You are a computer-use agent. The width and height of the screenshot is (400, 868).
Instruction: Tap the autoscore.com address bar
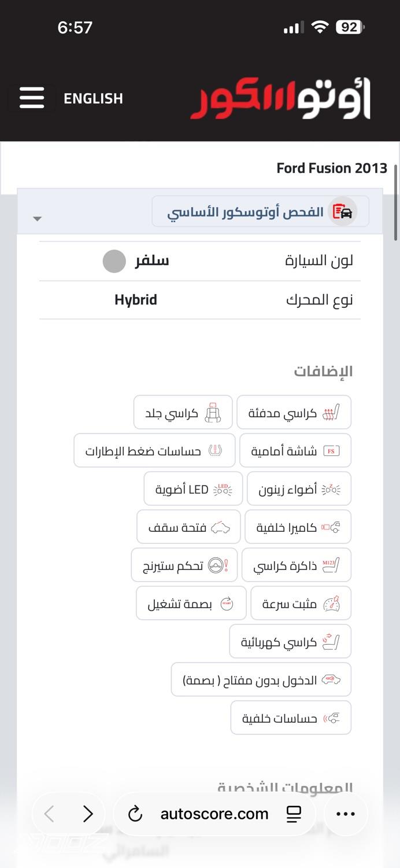point(214,814)
